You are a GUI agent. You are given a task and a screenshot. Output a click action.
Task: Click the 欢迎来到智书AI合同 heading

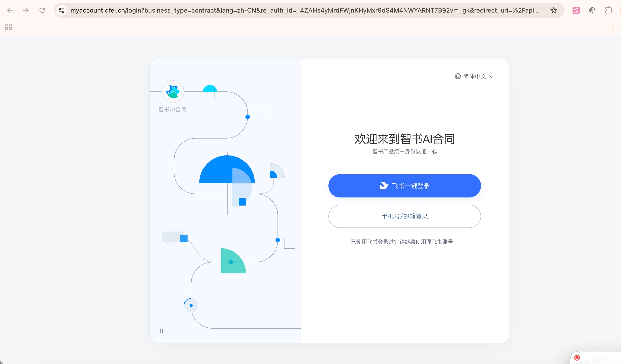[404, 139]
